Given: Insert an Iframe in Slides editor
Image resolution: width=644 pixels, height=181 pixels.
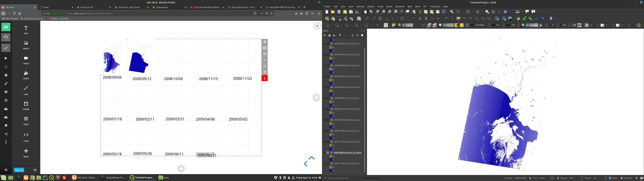Looking at the screenshot, I should coord(26,106).
